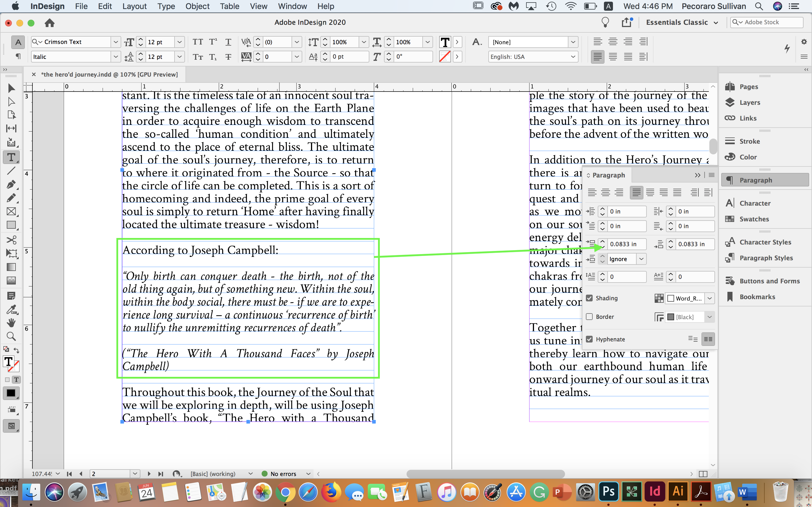The image size is (812, 507).
Task: Activate the Hand tool
Action: (11, 323)
